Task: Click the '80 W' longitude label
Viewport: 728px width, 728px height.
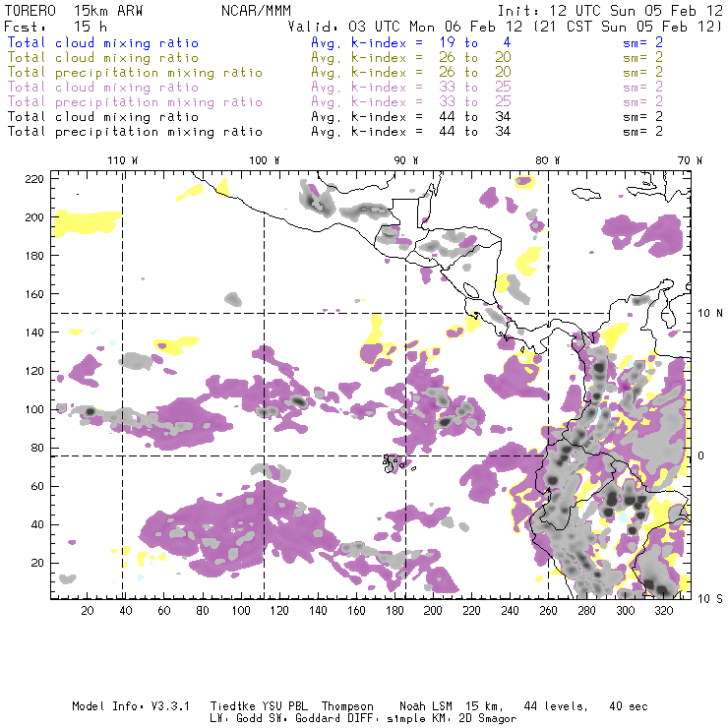Action: tap(547, 160)
